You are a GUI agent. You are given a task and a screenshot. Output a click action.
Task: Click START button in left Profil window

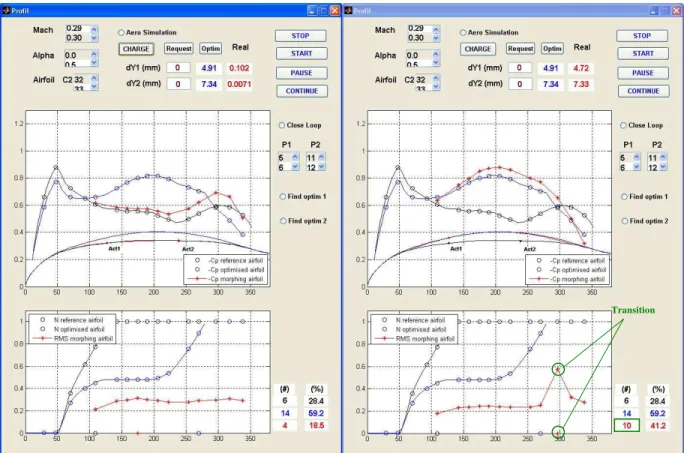301,54
